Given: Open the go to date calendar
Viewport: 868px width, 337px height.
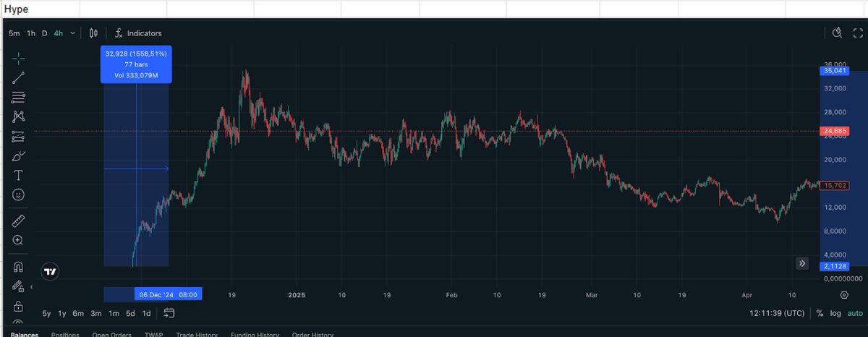Looking at the screenshot, I should click(x=169, y=313).
